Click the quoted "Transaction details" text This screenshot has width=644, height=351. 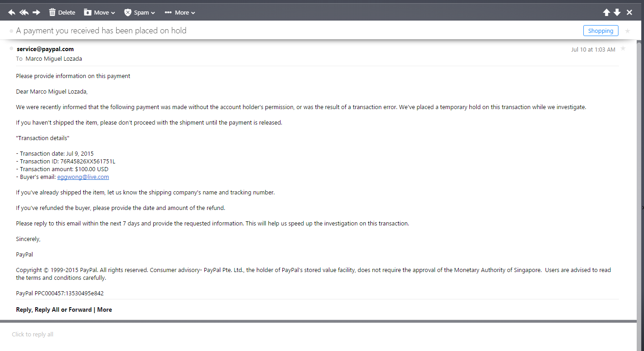(x=42, y=138)
